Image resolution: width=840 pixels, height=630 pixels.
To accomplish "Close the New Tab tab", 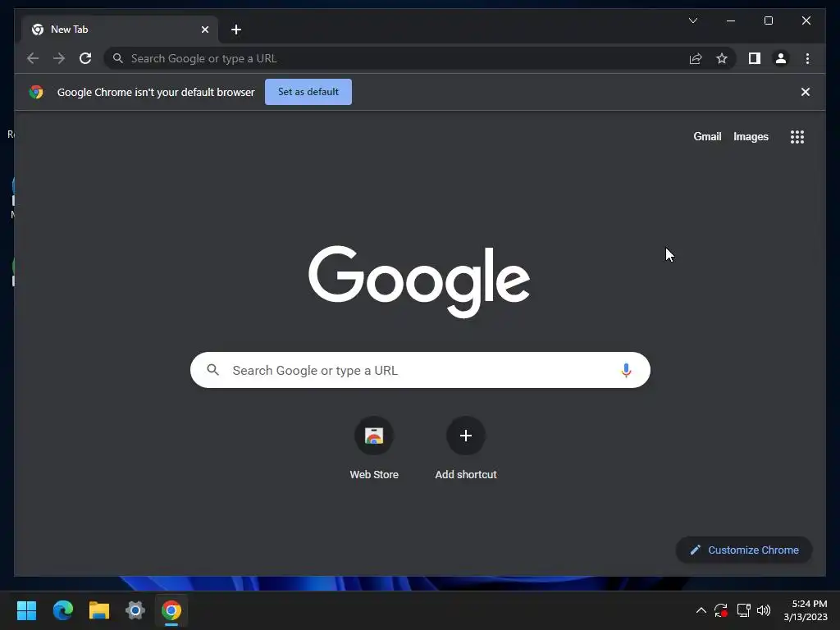I will coord(204,30).
